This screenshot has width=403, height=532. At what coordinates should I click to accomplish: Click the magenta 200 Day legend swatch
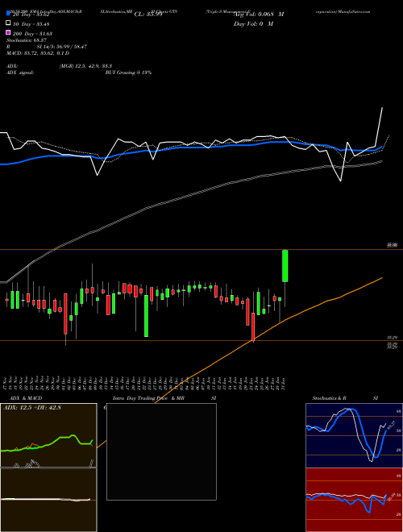(9, 32)
